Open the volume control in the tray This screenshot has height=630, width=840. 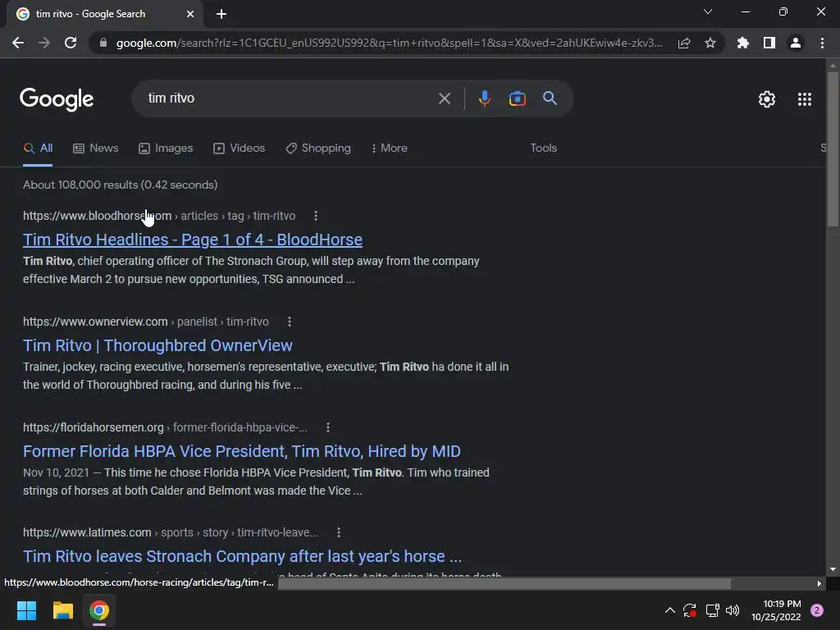point(733,610)
